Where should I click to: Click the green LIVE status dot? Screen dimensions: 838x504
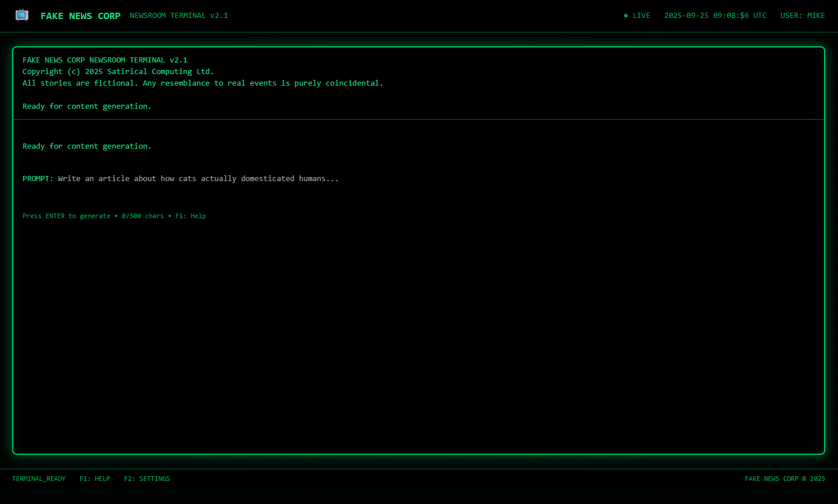pos(625,16)
